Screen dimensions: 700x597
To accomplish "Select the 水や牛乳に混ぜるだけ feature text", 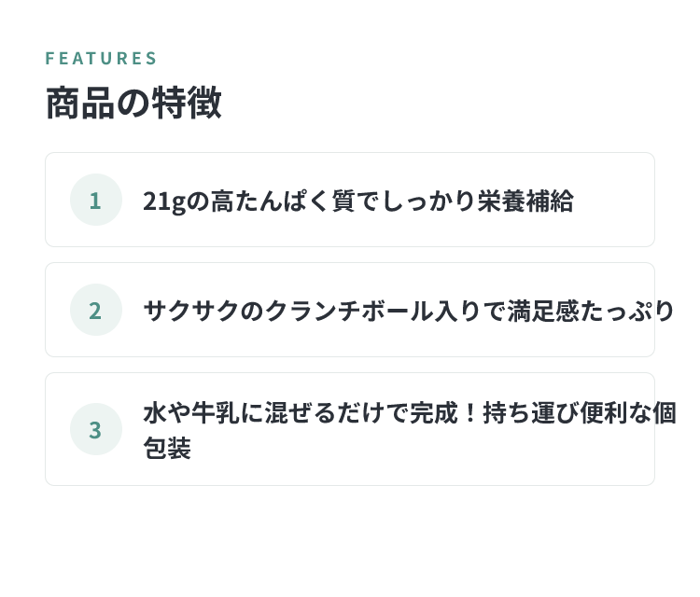I will [x=410, y=430].
